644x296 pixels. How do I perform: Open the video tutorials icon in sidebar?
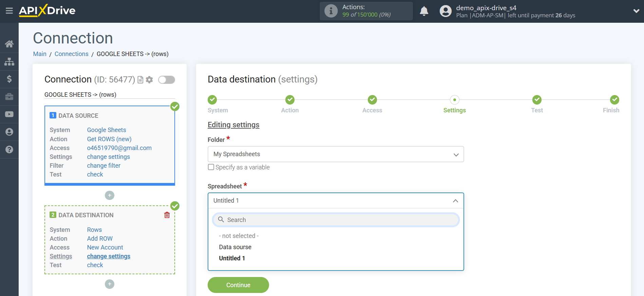tap(9, 114)
